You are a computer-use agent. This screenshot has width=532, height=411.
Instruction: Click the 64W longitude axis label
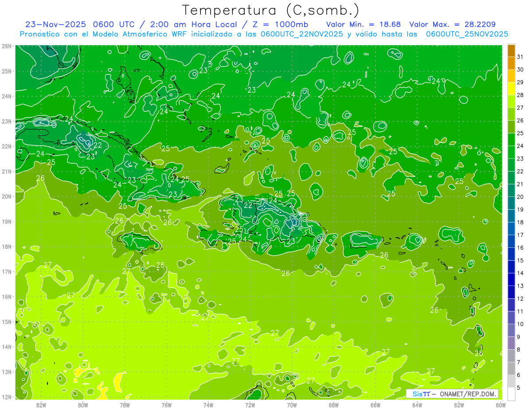(417, 404)
